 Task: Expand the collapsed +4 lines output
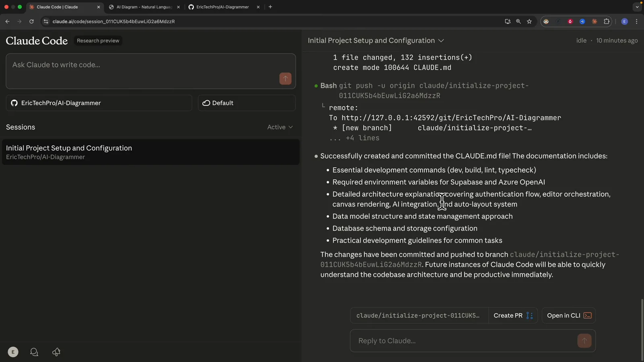(x=354, y=138)
